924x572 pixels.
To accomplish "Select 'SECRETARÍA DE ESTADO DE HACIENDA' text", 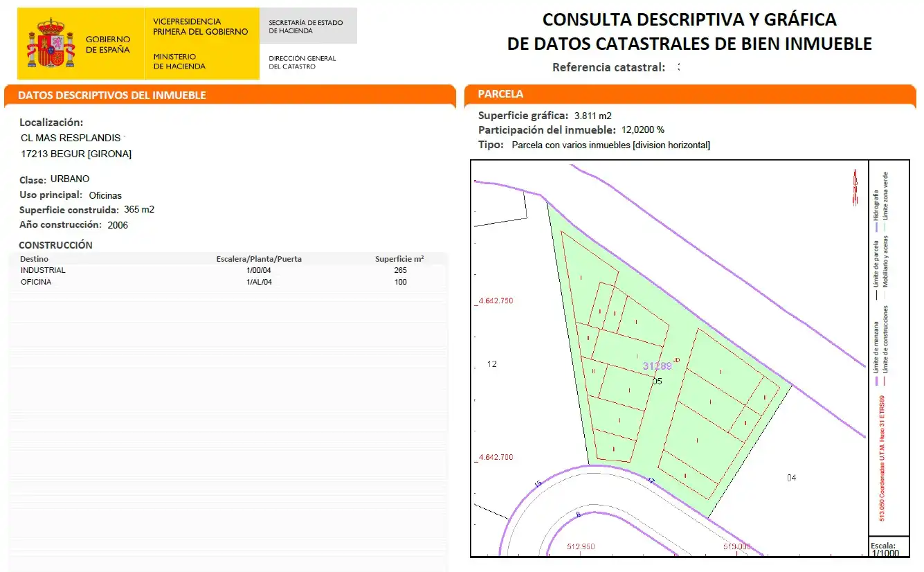I will pos(305,26).
